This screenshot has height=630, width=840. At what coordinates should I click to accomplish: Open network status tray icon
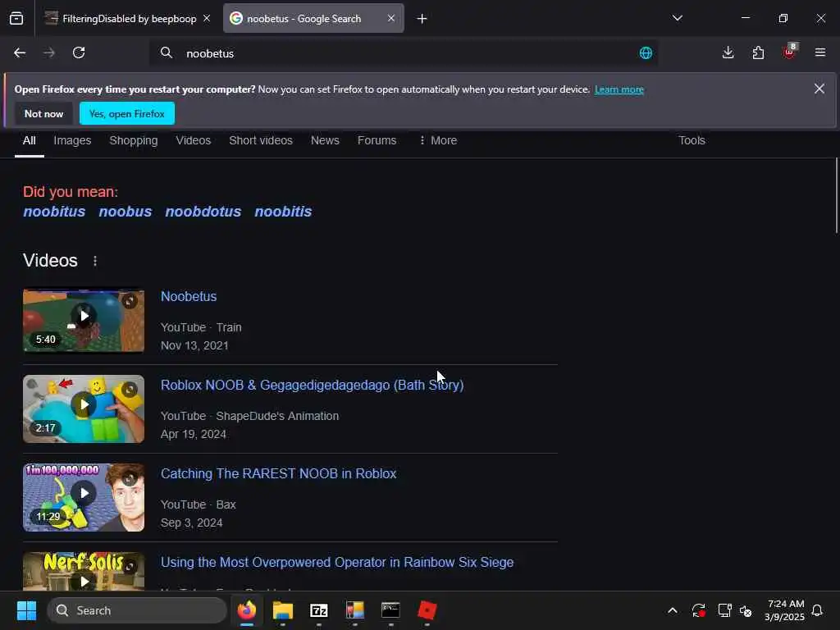point(724,610)
